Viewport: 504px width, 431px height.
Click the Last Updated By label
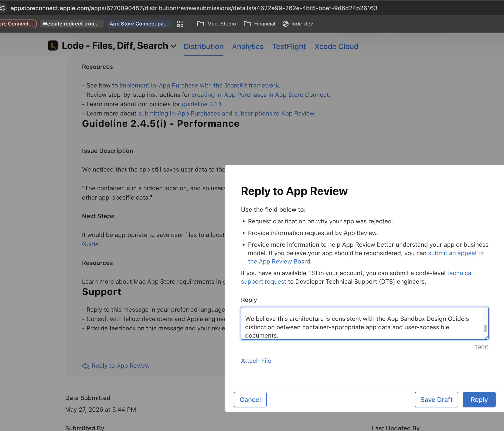pyautogui.click(x=395, y=428)
